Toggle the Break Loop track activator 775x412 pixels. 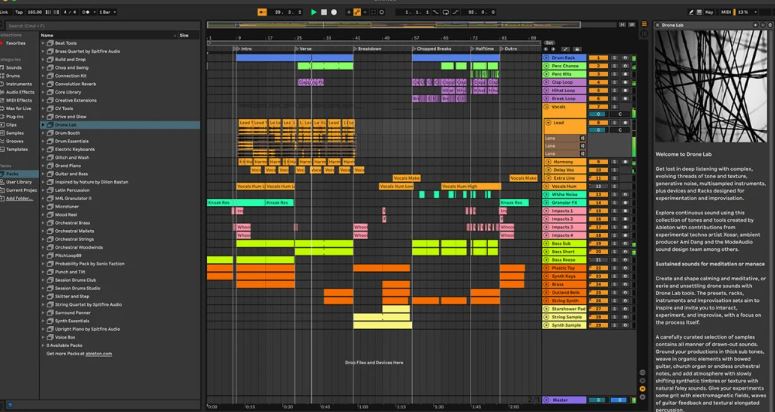point(598,98)
